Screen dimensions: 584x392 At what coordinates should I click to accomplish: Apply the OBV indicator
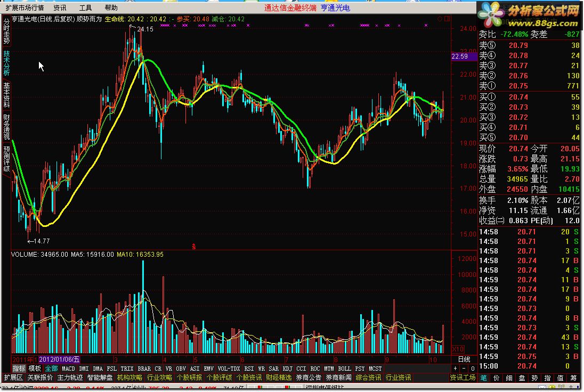pyautogui.click(x=181, y=369)
